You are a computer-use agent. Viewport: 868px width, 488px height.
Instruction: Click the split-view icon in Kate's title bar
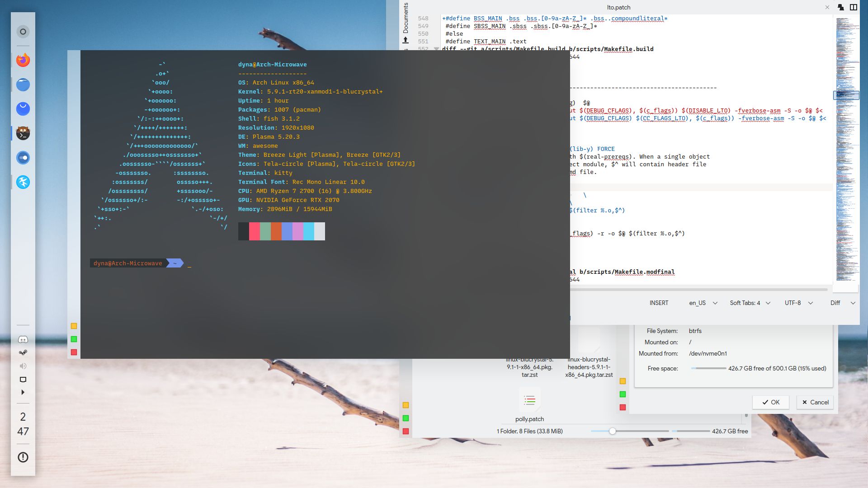[x=854, y=7]
